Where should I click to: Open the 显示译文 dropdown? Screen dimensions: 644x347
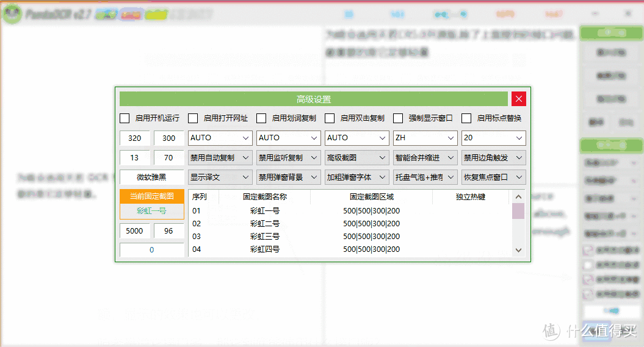tap(220, 177)
